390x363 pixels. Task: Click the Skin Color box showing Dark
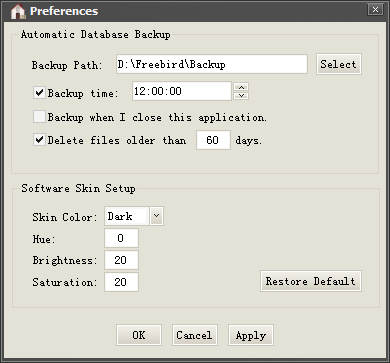coord(127,216)
